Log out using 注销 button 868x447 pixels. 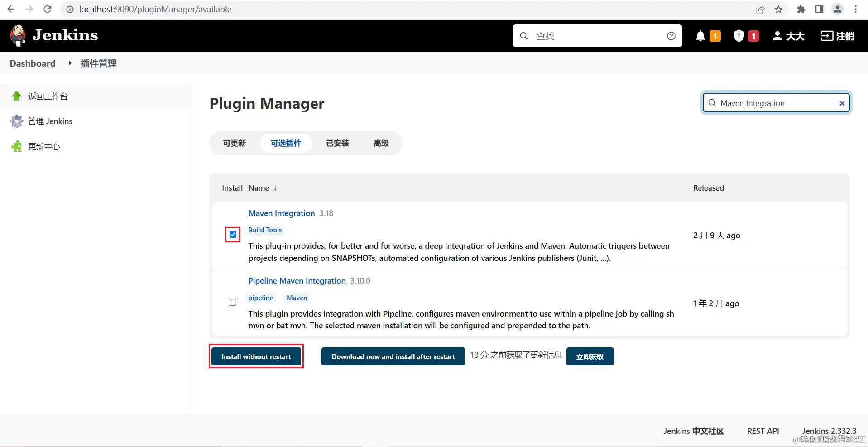coord(837,36)
